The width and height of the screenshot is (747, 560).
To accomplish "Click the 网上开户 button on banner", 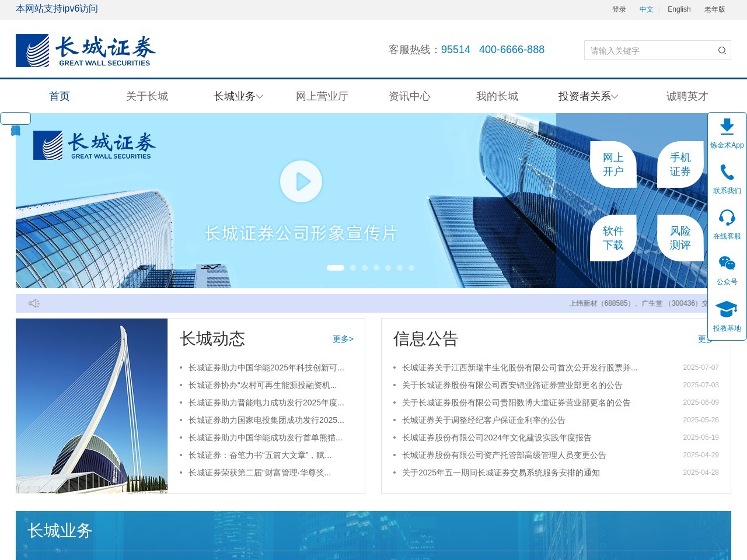I will [613, 164].
